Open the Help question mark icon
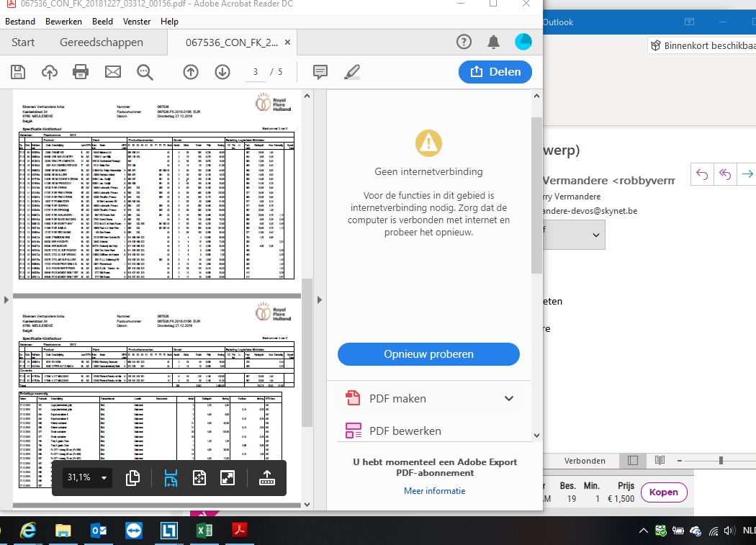The image size is (756, 545). click(464, 42)
